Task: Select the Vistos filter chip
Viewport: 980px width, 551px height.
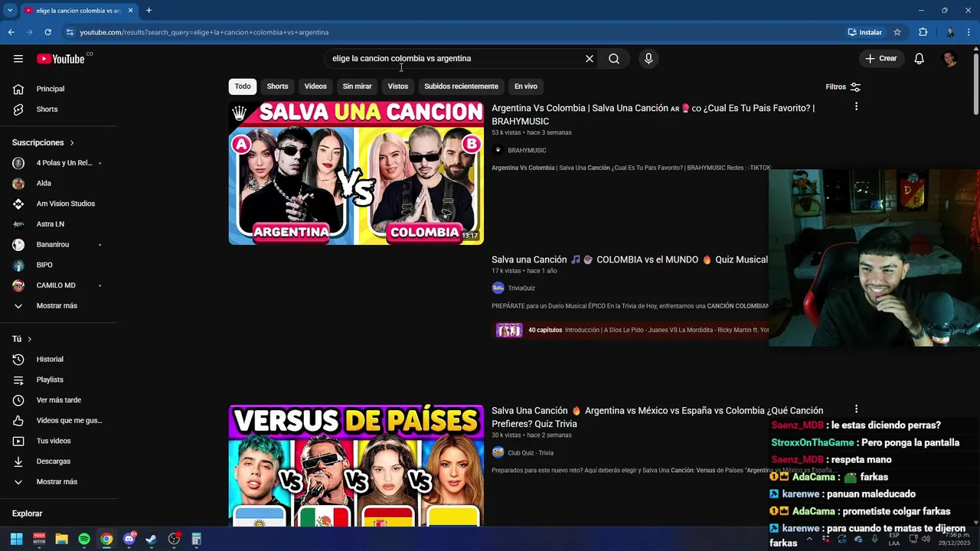Action: [x=398, y=86]
